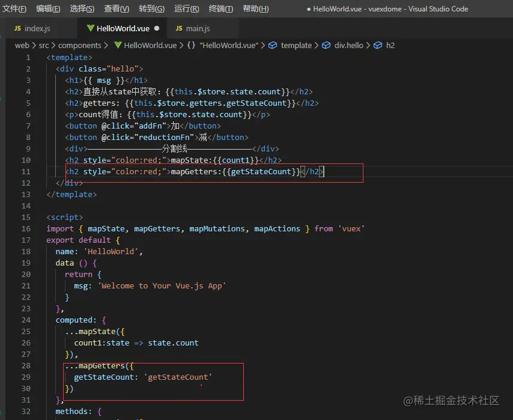Click the Vue icon in the breadcrumb

(x=118, y=45)
